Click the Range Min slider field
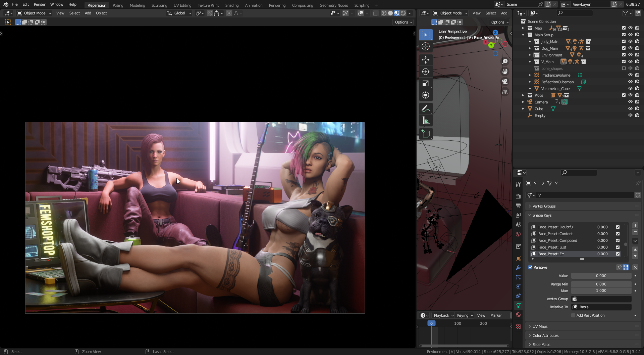 601,284
